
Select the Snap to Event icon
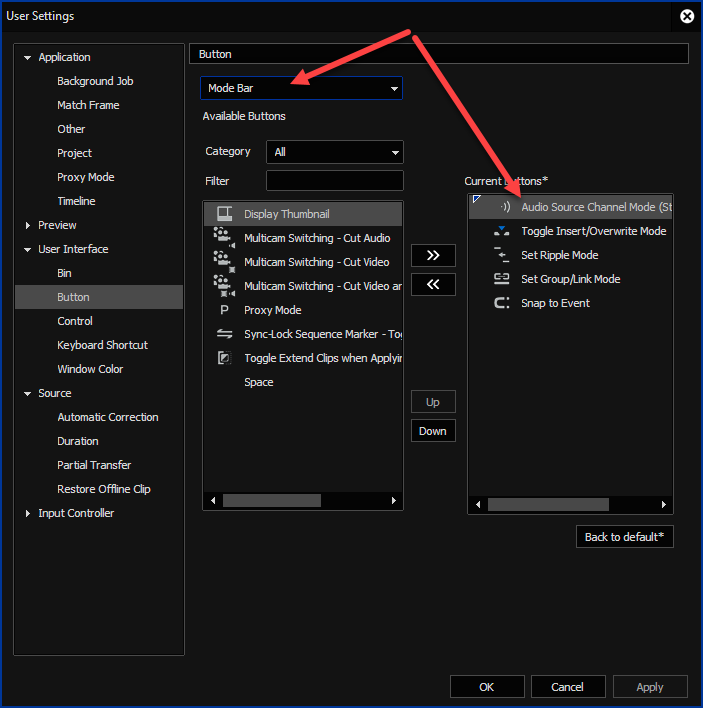pyautogui.click(x=502, y=303)
